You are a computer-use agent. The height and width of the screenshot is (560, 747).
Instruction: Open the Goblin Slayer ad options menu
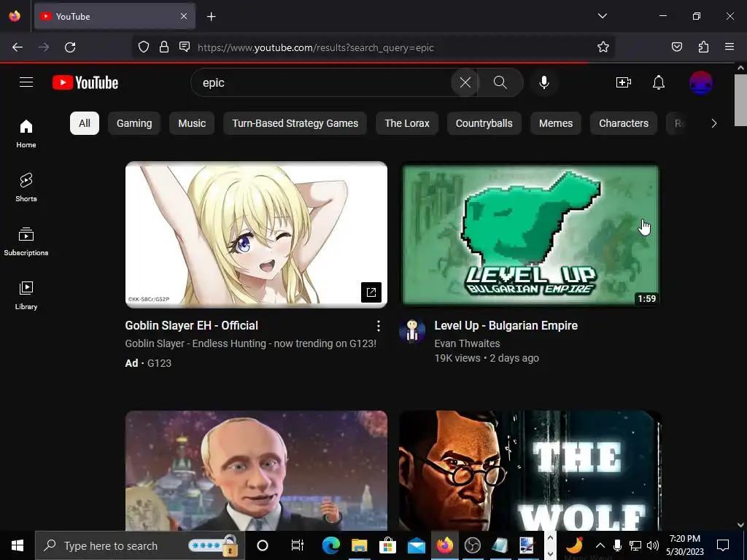(x=379, y=326)
